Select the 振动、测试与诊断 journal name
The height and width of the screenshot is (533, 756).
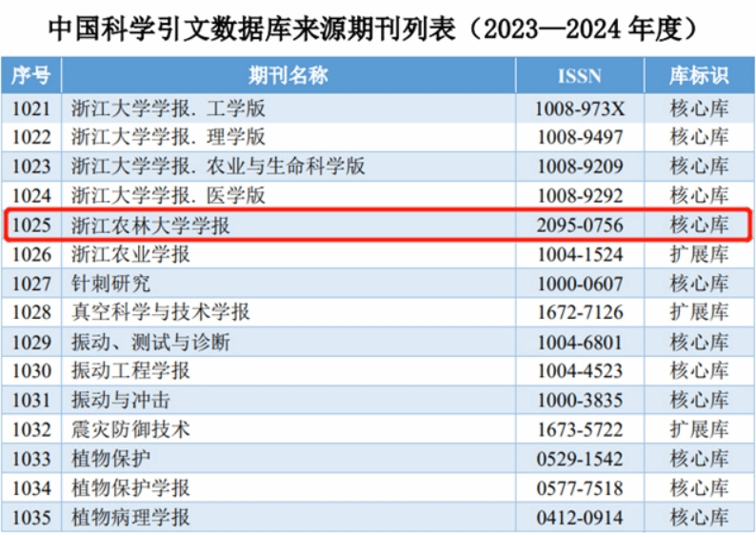(150, 342)
